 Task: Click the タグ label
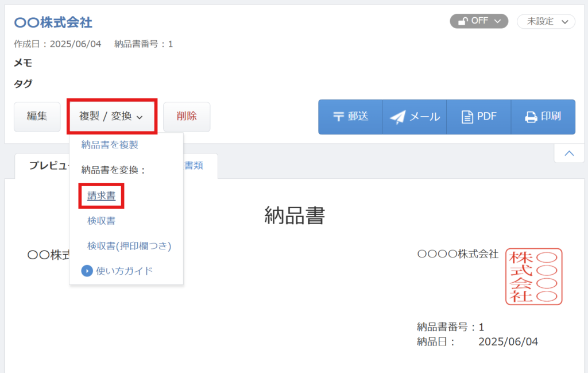pos(23,83)
